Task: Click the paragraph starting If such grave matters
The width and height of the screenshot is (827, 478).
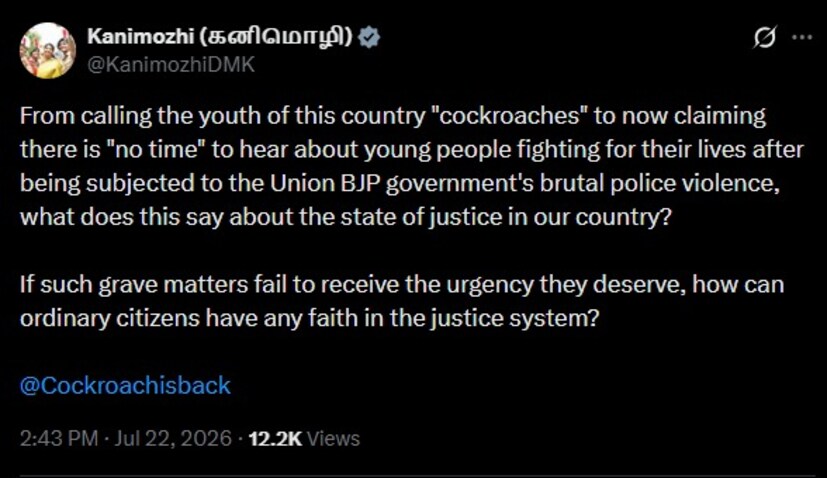Action: [402, 302]
